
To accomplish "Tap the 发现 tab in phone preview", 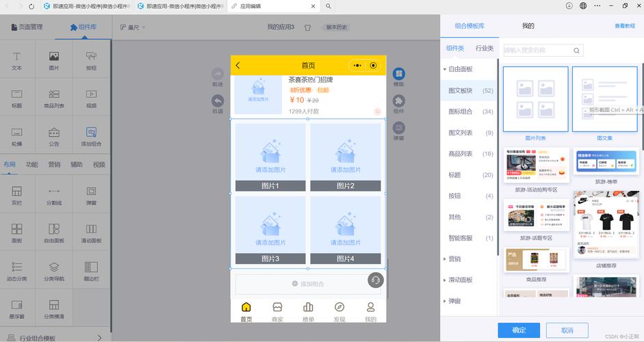I will (x=339, y=312).
